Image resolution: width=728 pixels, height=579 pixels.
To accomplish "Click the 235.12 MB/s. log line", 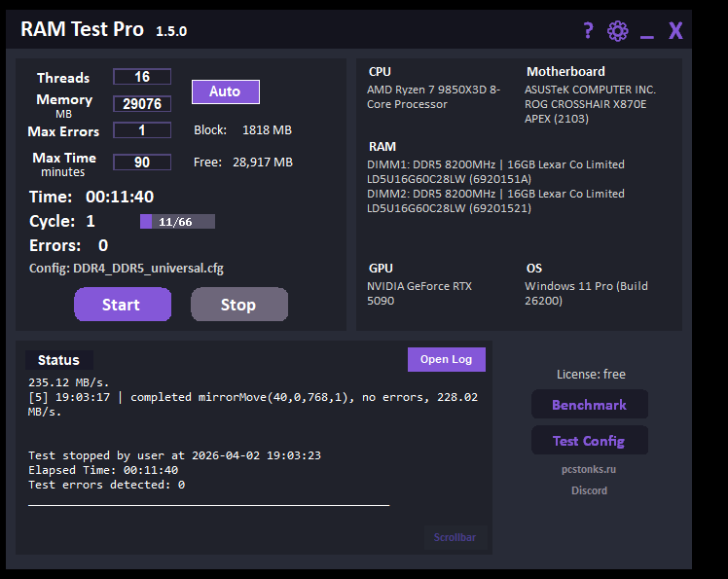I will (x=69, y=382).
